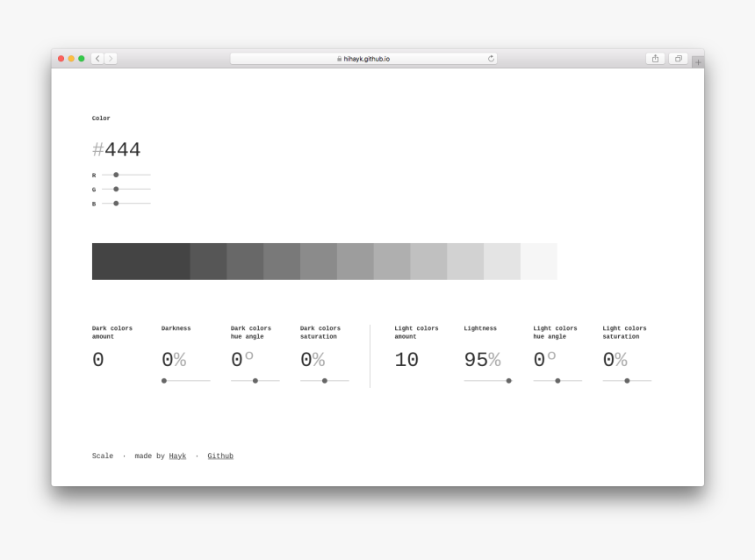Click the Scale title in footer
The image size is (755, 560).
click(x=103, y=456)
